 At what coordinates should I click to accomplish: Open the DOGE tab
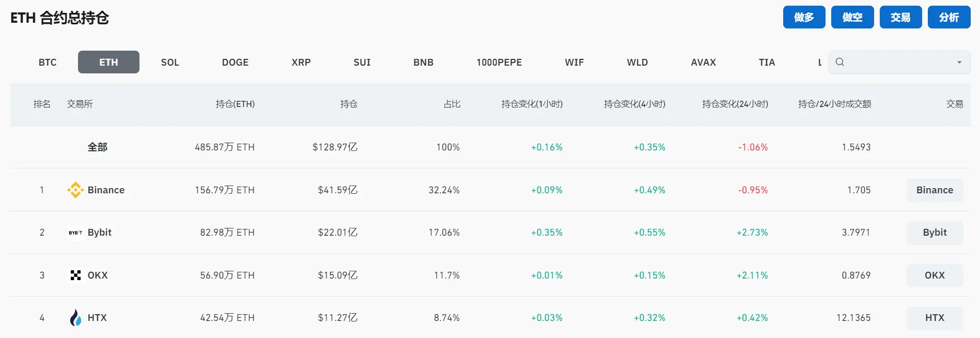(x=235, y=63)
